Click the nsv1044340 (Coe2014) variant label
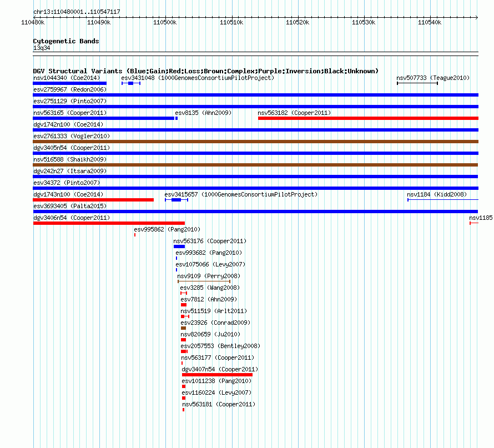Screen dimensions: 494x448 tap(67, 78)
